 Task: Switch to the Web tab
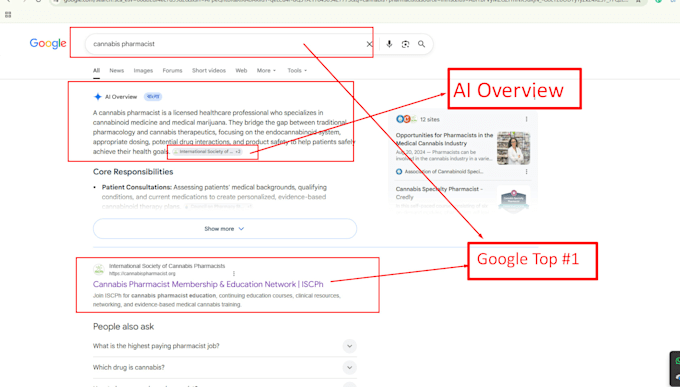241,70
